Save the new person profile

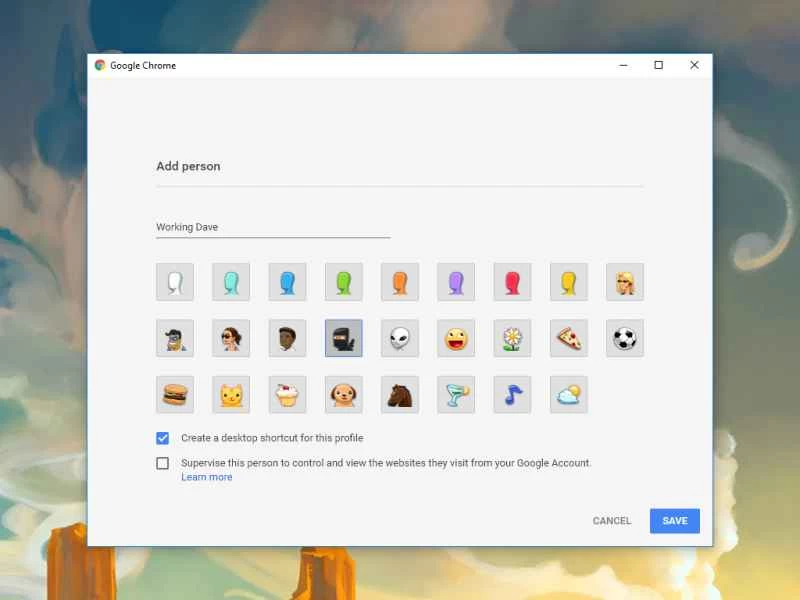(675, 521)
